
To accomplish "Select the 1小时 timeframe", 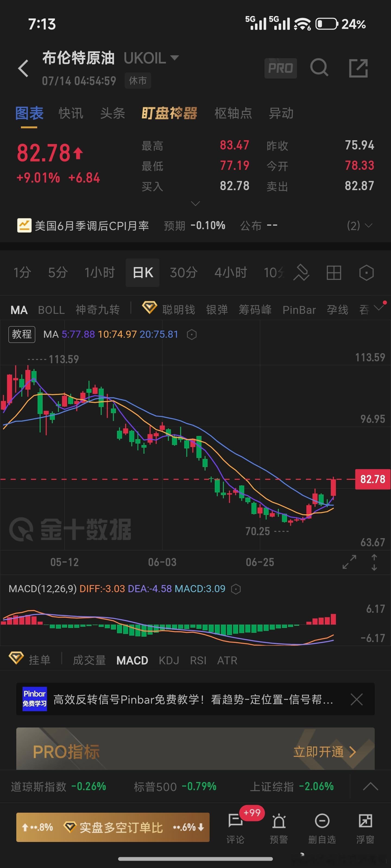I will tap(100, 272).
